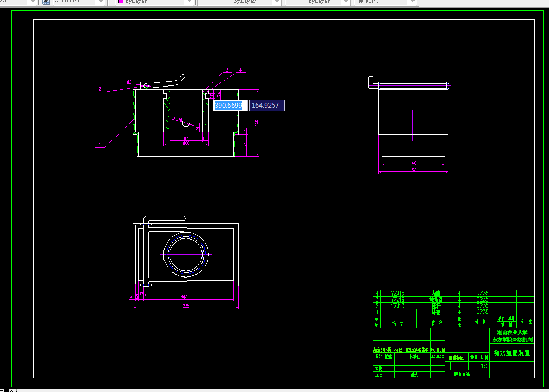Click the YZJ15 cell in parts list
This screenshot has height=392, width=549.
[x=398, y=293]
